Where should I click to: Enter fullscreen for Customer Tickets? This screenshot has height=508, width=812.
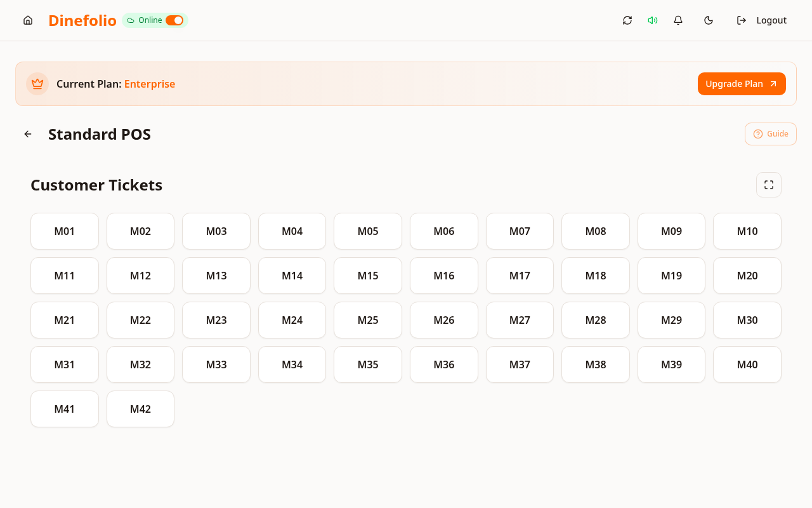tap(769, 185)
